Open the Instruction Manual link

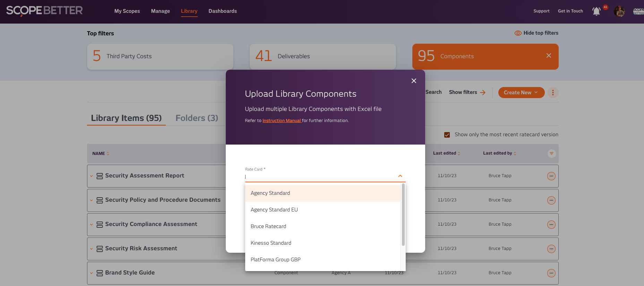281,121
